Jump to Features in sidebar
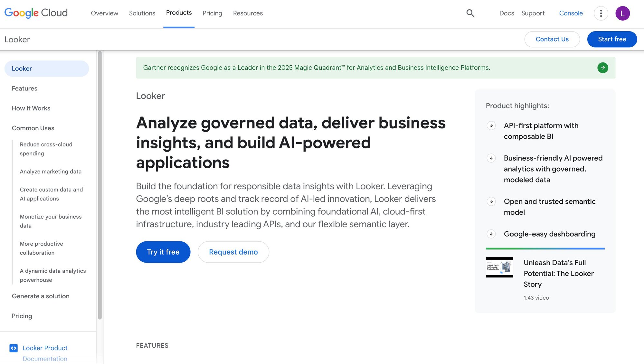 click(24, 89)
